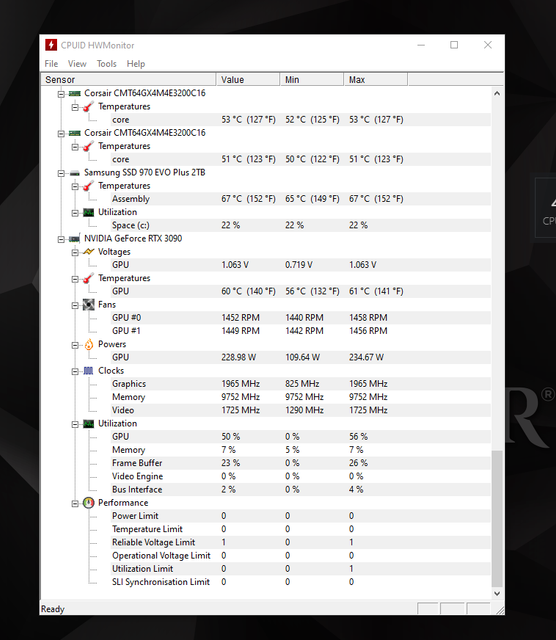The height and width of the screenshot is (640, 556).
Task: Collapse the first Corsair CMT64GX4M4E3200C16 node
Action: click(61, 94)
